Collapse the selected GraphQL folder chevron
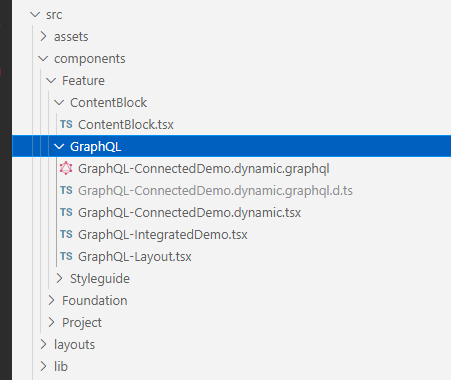 coord(59,147)
